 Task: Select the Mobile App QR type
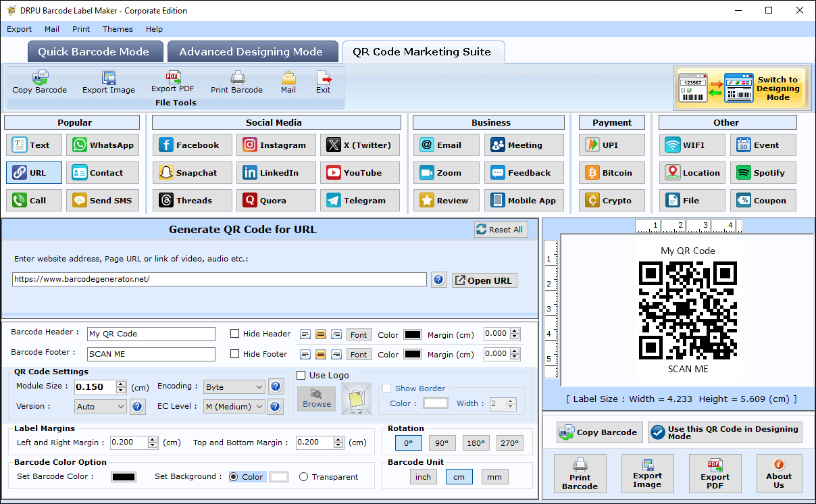[x=524, y=201]
